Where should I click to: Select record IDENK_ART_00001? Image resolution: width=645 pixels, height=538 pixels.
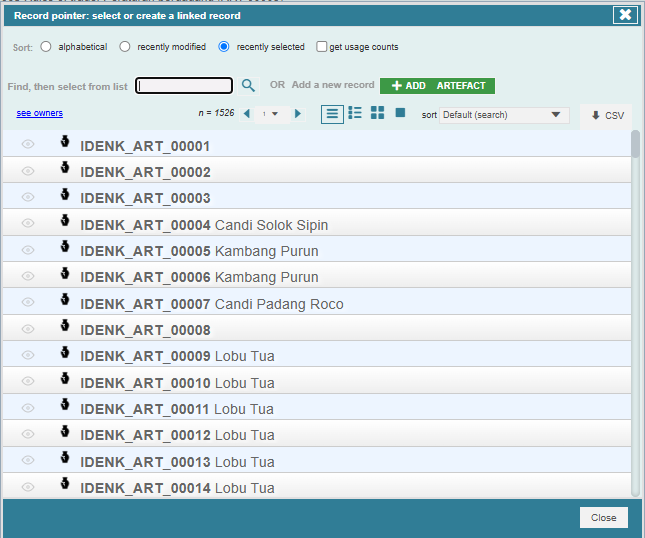click(317, 144)
